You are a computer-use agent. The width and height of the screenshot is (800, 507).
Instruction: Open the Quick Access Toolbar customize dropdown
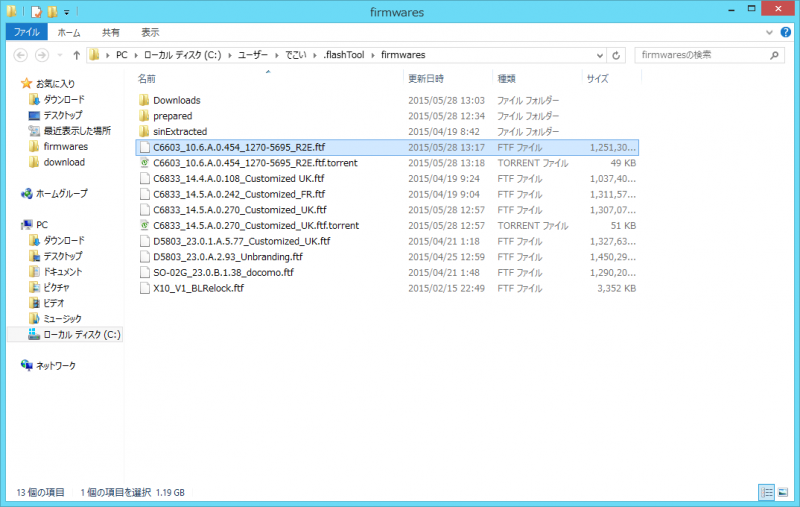click(x=66, y=12)
